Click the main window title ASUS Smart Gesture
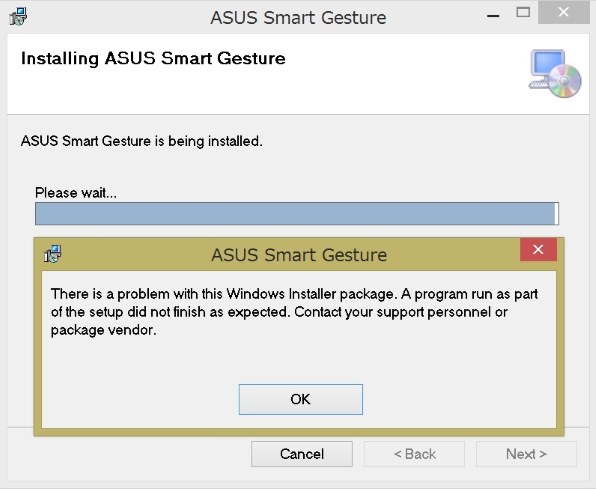The image size is (596, 489). (x=298, y=17)
